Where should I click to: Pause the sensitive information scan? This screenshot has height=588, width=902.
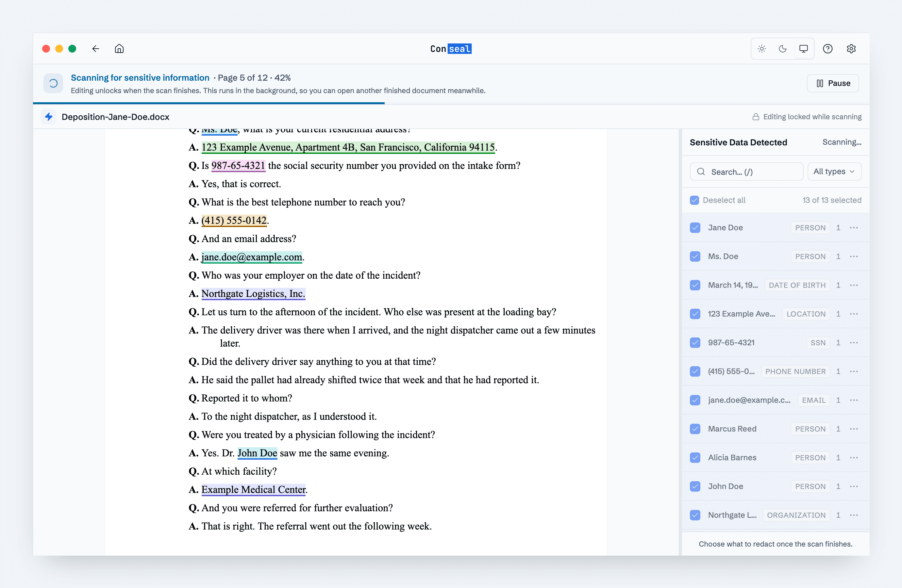tap(833, 83)
